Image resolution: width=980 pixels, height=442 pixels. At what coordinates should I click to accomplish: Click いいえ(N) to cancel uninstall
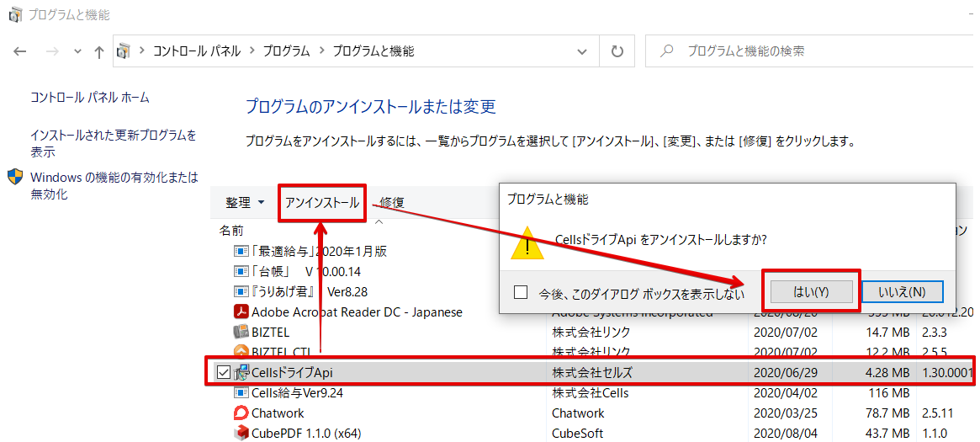tap(902, 291)
